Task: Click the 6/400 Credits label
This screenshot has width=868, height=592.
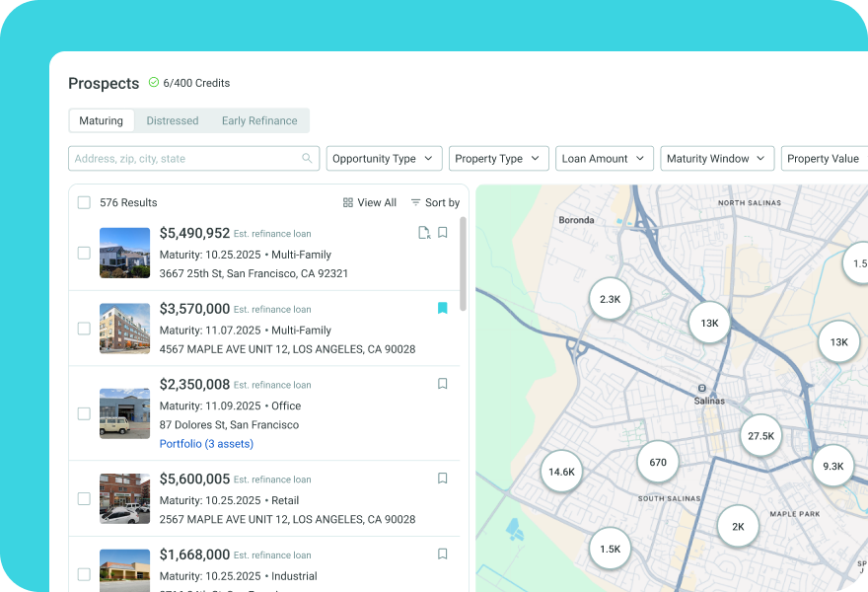Action: tap(196, 83)
